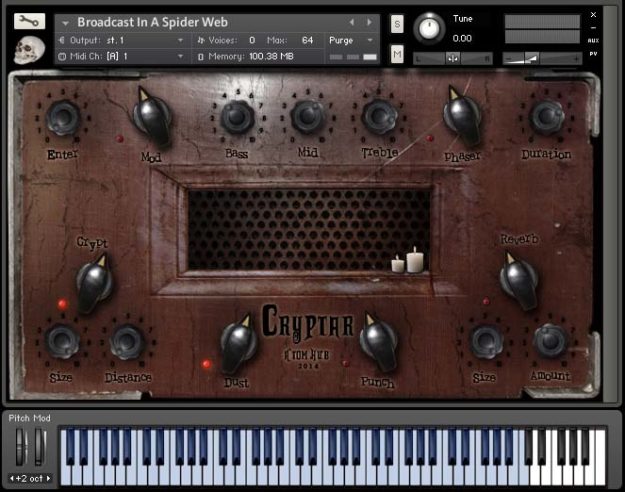Toggle the Mute M button
Viewport: 625px width, 492px height.
[x=397, y=54]
